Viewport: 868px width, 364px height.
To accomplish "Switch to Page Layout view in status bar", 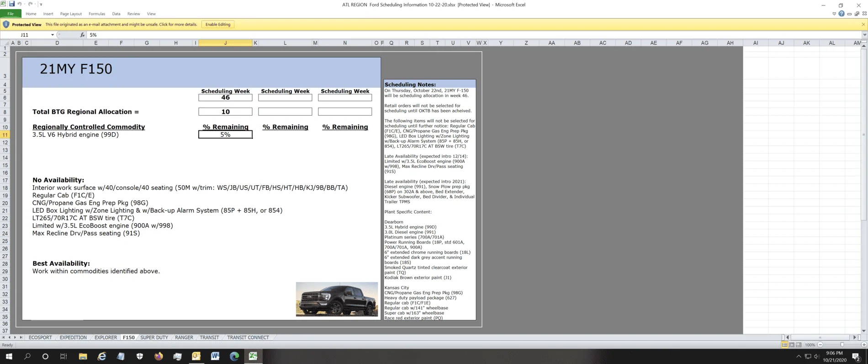I will click(x=792, y=345).
